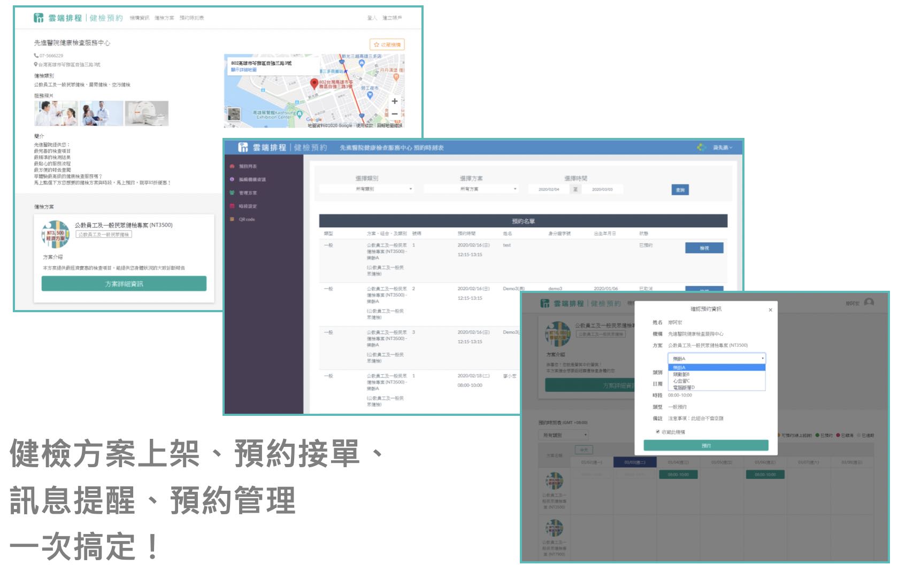Viewport: 906px width, 588px height.
Task: Open the second service photo with family
Action: pos(102,113)
